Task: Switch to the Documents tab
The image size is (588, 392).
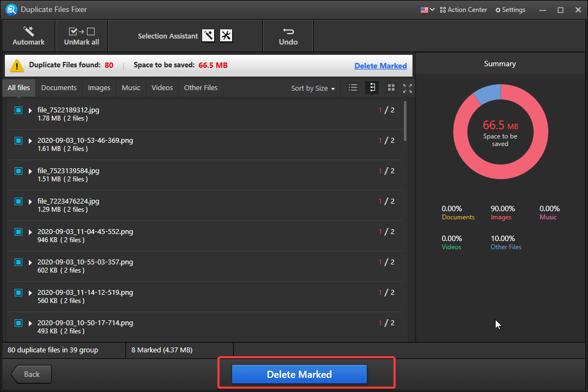Action: 59,88
